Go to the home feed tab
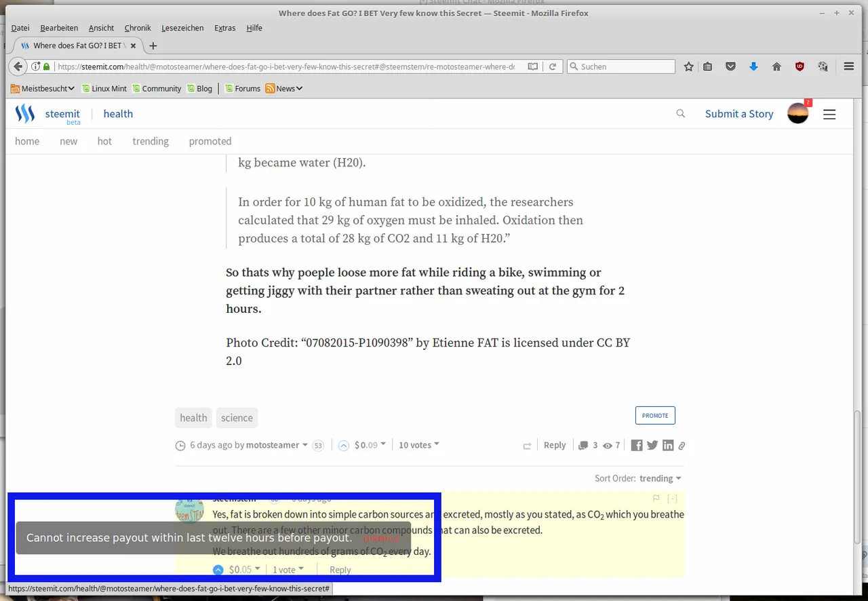This screenshot has width=868, height=601. (x=27, y=141)
